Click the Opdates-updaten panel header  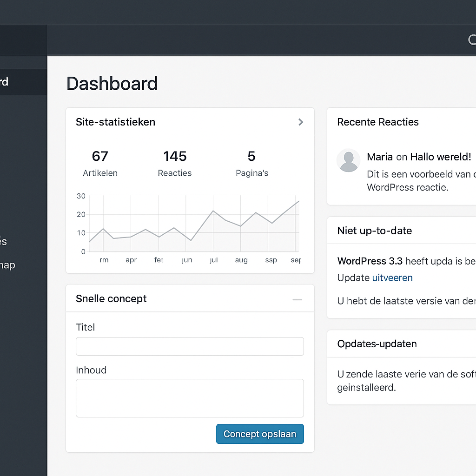tap(377, 344)
